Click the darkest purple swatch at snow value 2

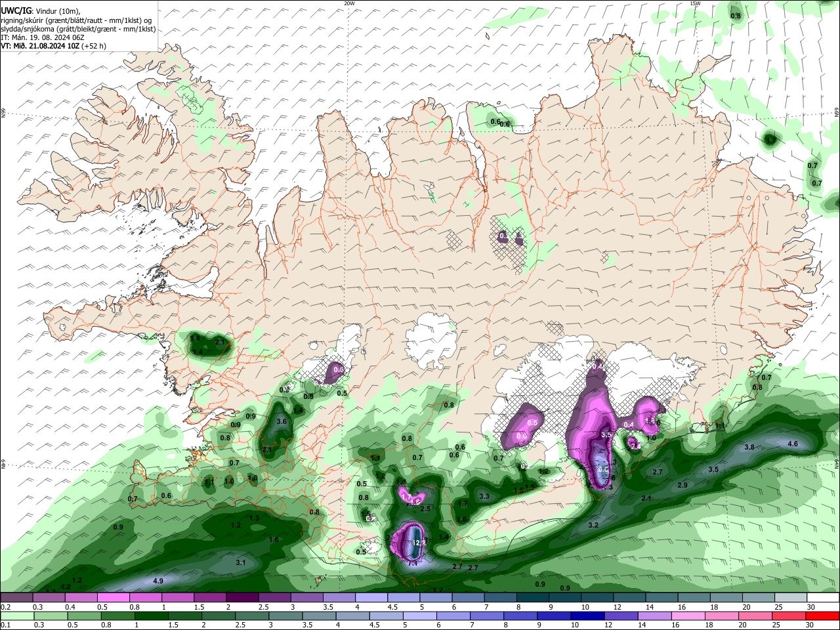242,598
